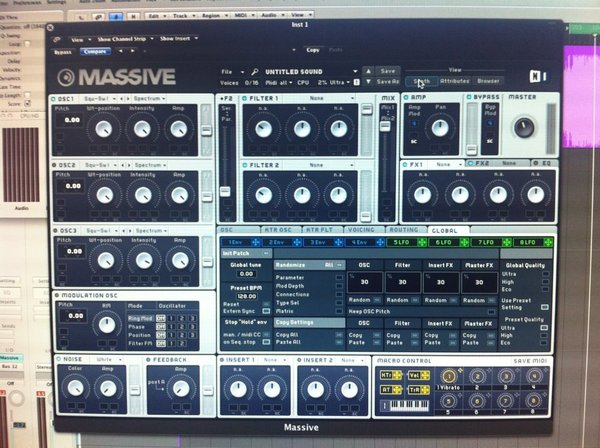Viewport: 600px width, 448px height.
Task: Click the Native Instruments NI logo
Action: (537, 77)
